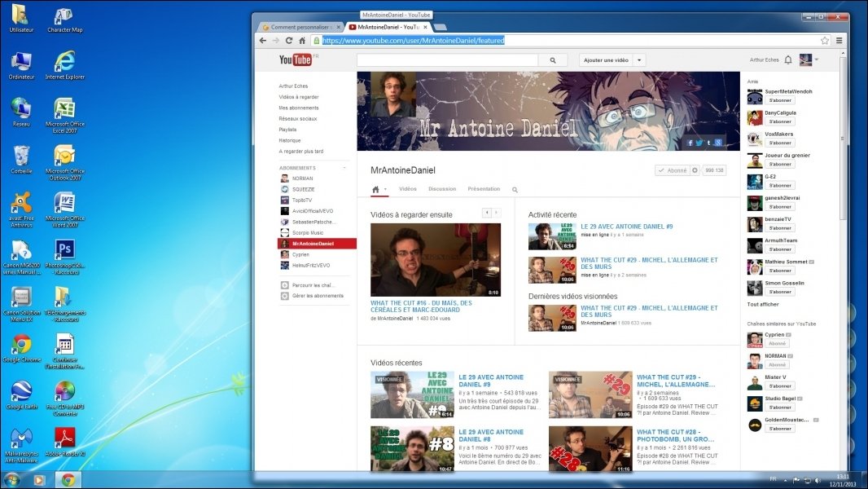
Task: Subscribe to Joueur du grenier
Action: point(780,165)
